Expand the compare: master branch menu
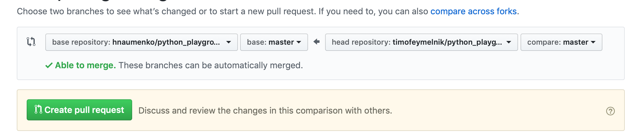The image size is (644, 139). 557,42
